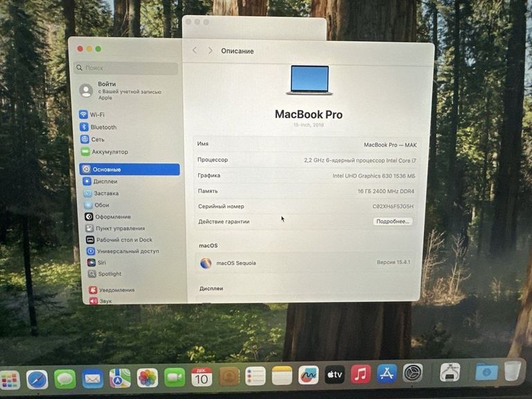Viewport: 532px width, 399px height.
Task: Click the computer name MacBook Pro — MAK
Action: 390,145
